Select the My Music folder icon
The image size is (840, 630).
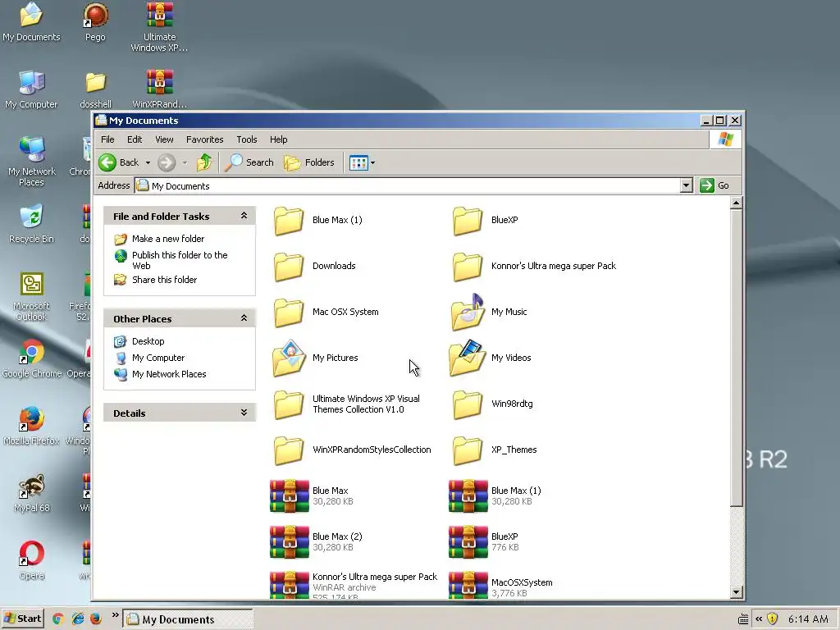coord(468,312)
